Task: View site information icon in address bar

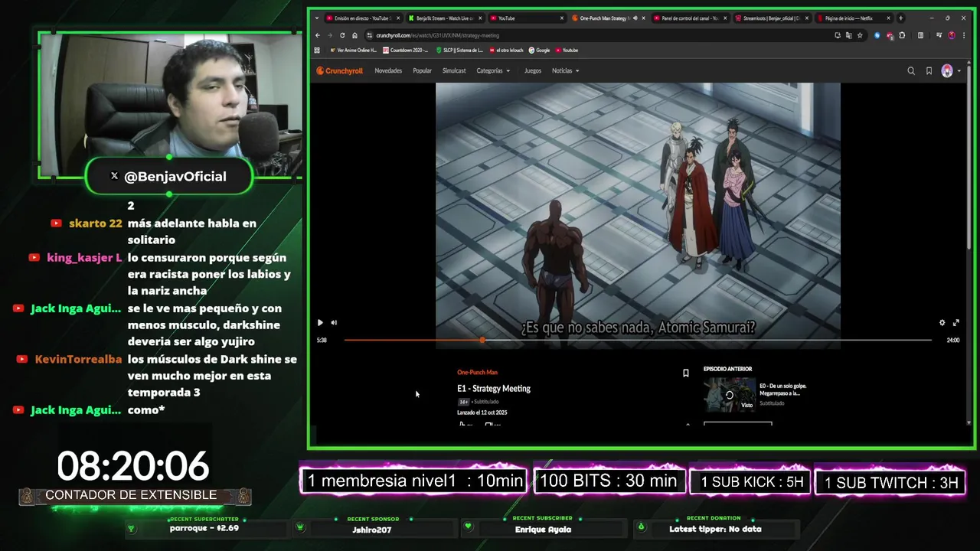Action: tap(369, 35)
